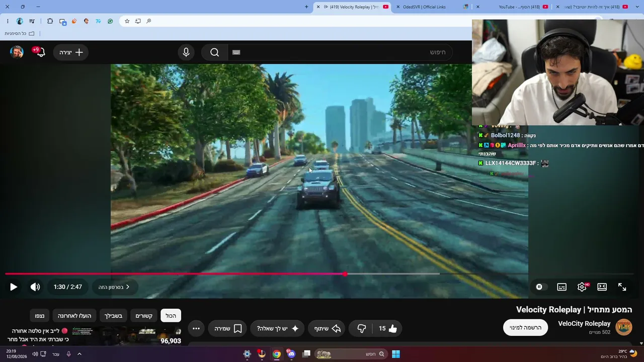644x362 pixels.
Task: Toggle the microphone tray icon
Action: (68, 354)
